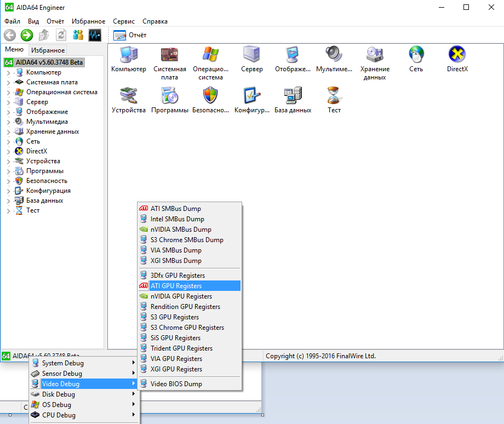Viewport: 504px width, 424px height.
Task: Open OS Debug submenu
Action: click(84, 405)
